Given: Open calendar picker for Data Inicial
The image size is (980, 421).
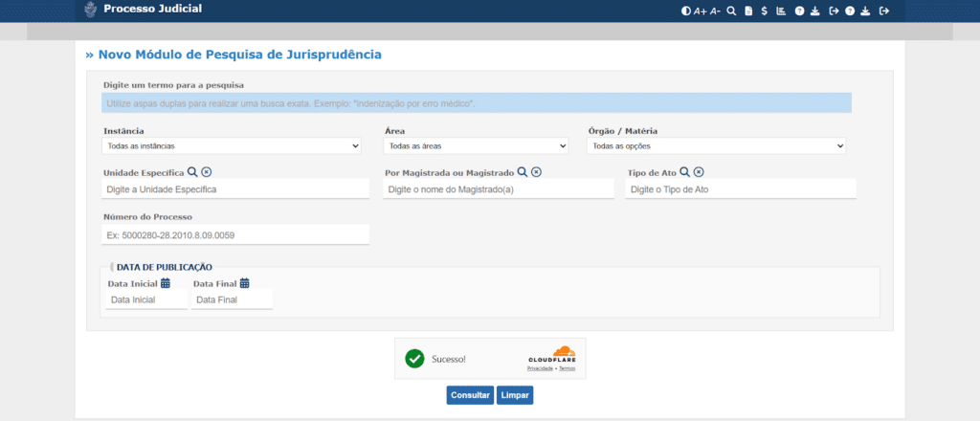Looking at the screenshot, I should click(x=166, y=283).
